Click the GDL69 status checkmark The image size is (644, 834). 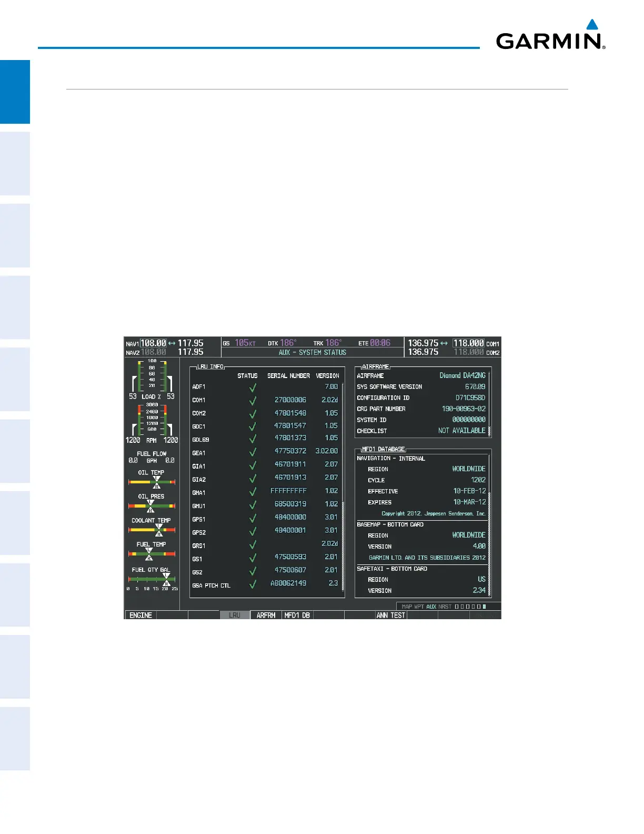click(x=253, y=440)
